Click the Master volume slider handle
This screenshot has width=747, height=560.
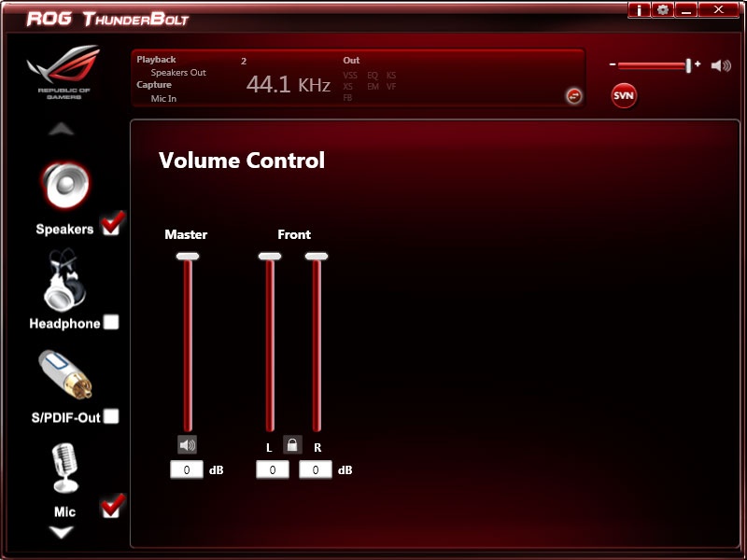tap(188, 256)
